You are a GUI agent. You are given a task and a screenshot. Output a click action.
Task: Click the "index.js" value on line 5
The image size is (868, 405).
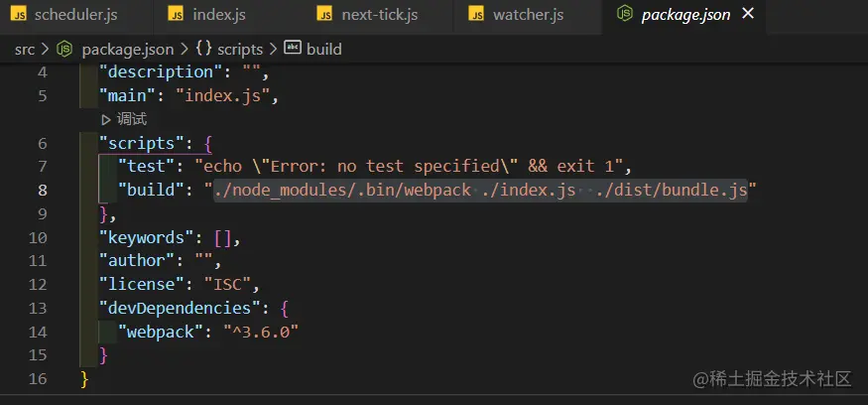coord(223,96)
